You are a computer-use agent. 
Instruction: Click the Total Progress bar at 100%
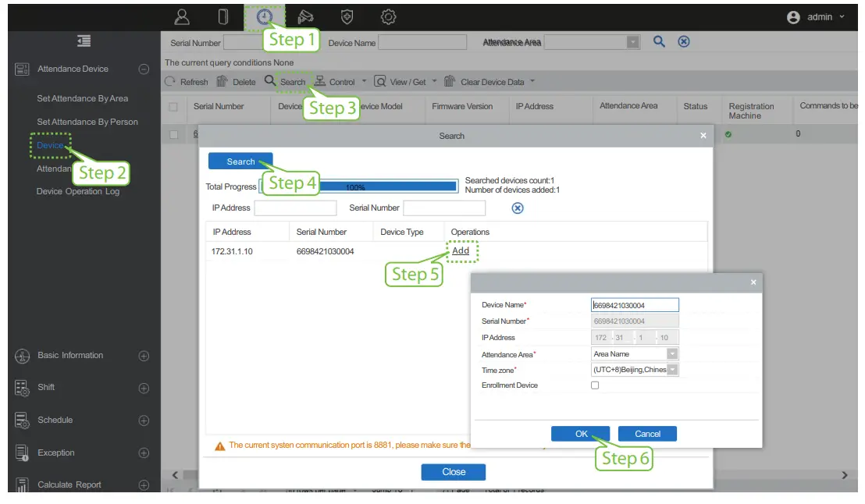(358, 186)
